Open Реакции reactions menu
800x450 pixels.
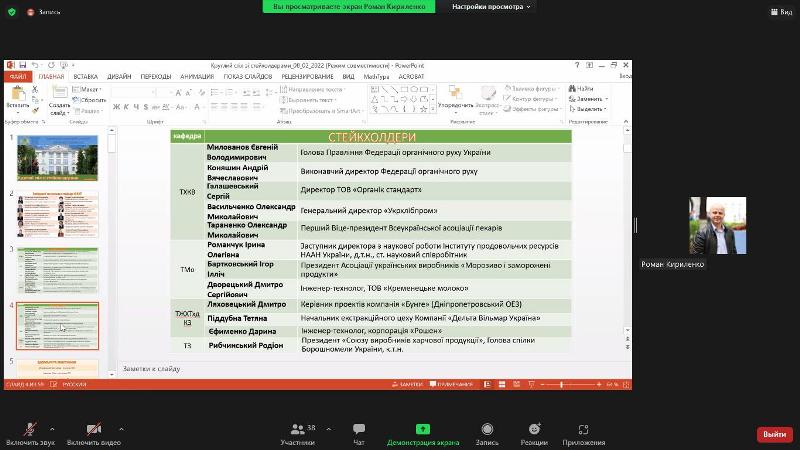pyautogui.click(x=534, y=434)
